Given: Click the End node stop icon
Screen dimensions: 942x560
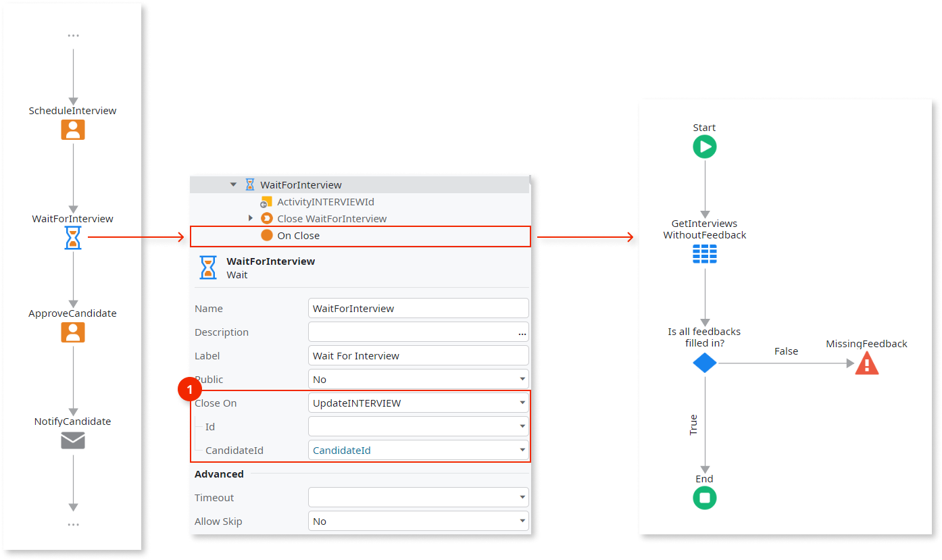Looking at the screenshot, I should (x=704, y=498).
